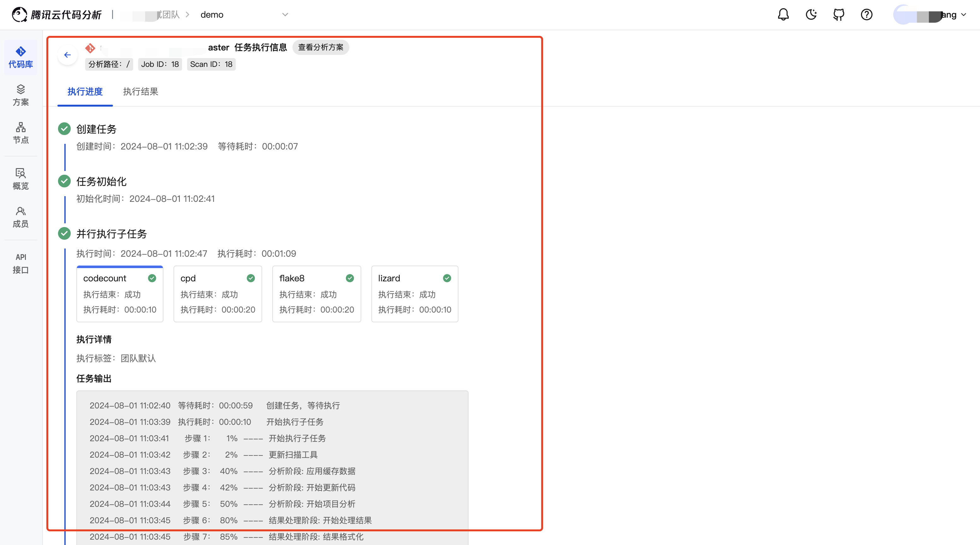Click the 创建任务 step title
The image size is (980, 545).
pos(96,129)
